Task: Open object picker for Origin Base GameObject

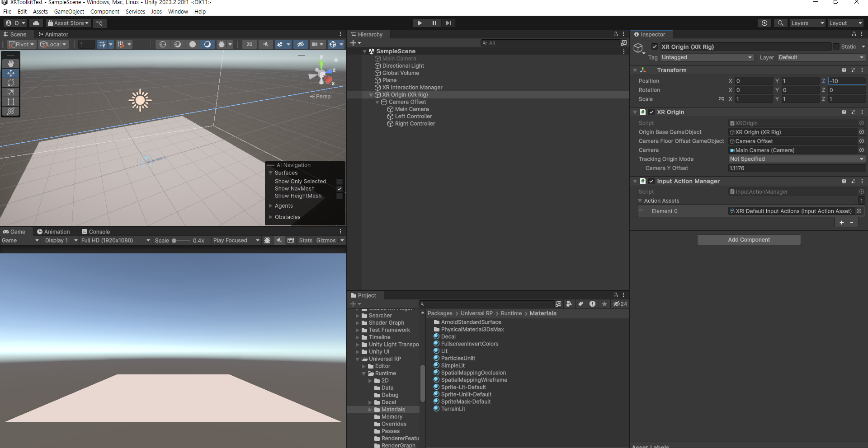Action: pyautogui.click(x=861, y=132)
